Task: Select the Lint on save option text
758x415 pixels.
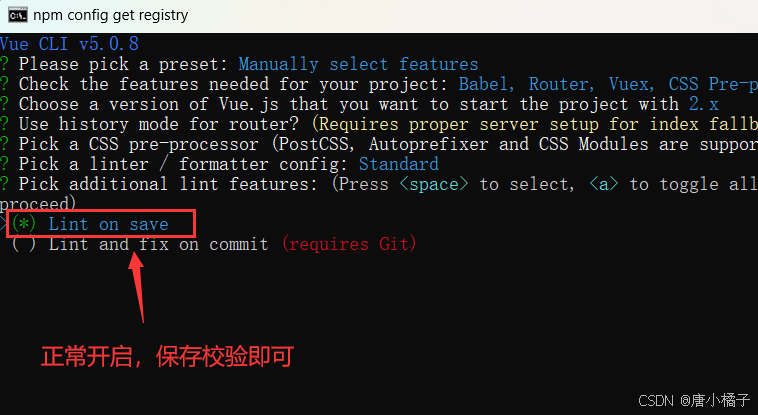Action: point(108,224)
